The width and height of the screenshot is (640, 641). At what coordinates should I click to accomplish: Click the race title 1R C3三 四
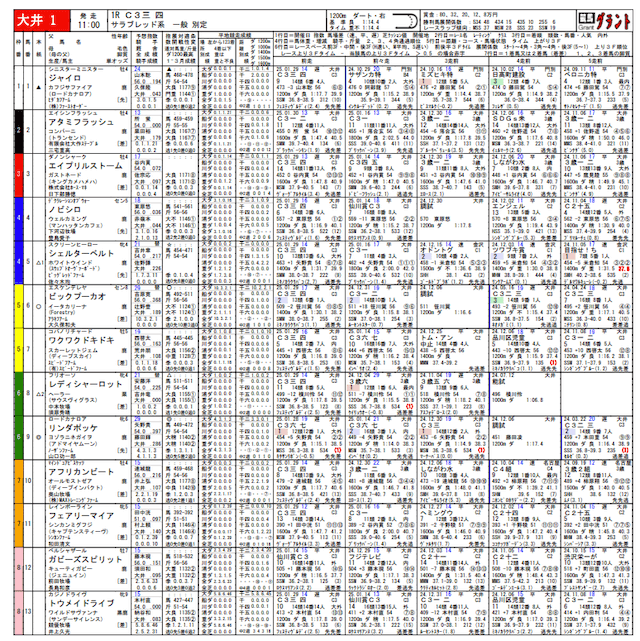pyautogui.click(x=137, y=15)
